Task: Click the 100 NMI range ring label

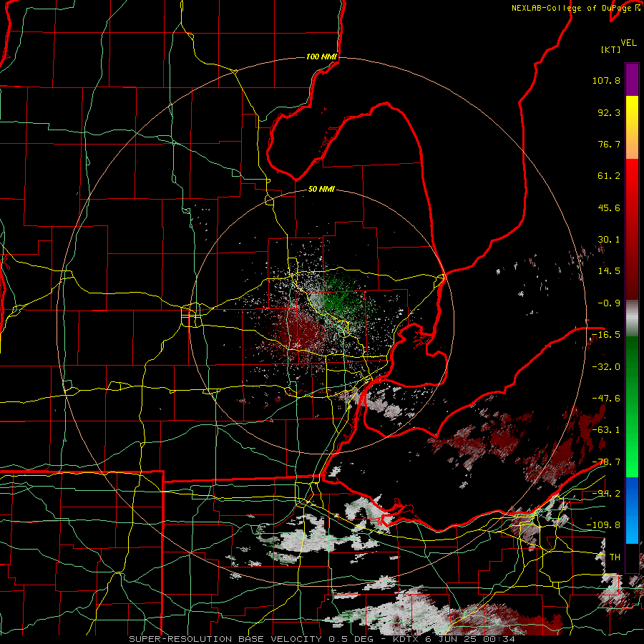Action: tap(321, 57)
